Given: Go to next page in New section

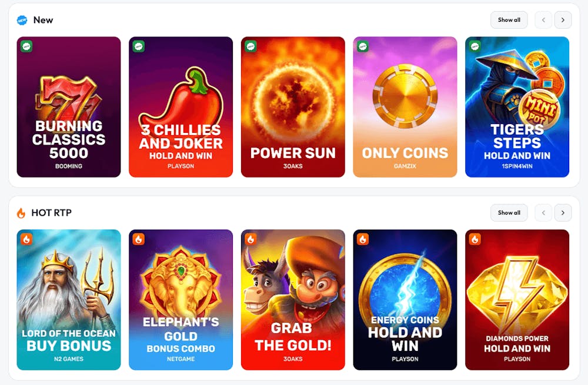Looking at the screenshot, I should (563, 20).
